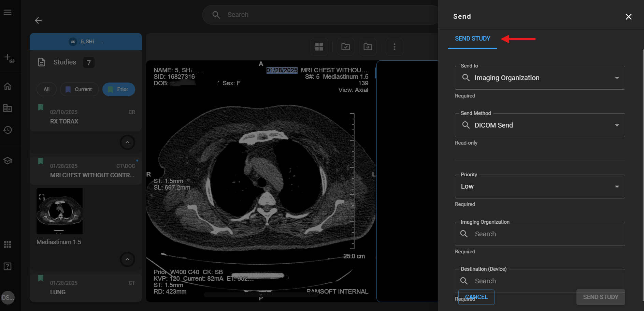Open the home icon in sidebar
644x311 pixels.
pyautogui.click(x=8, y=86)
